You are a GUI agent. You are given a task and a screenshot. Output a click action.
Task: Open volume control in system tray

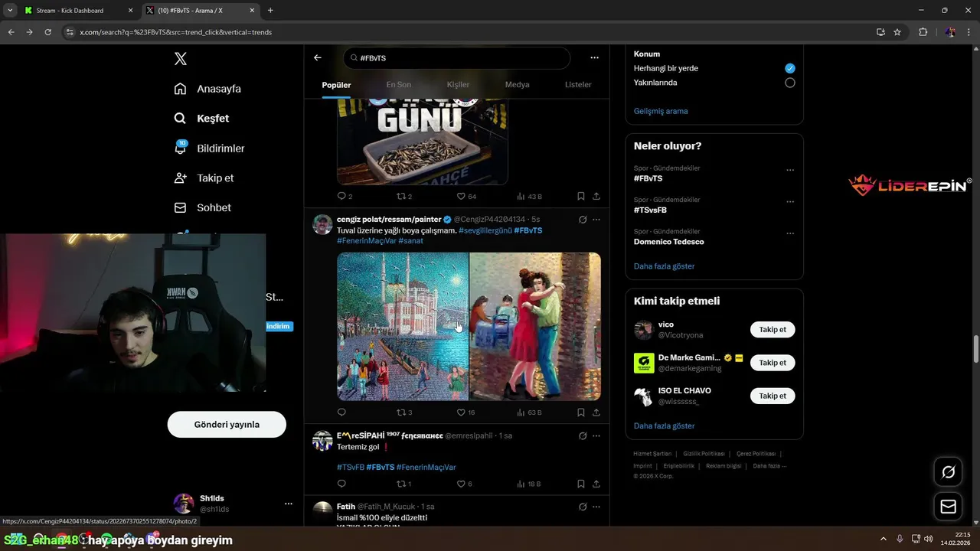pyautogui.click(x=929, y=539)
